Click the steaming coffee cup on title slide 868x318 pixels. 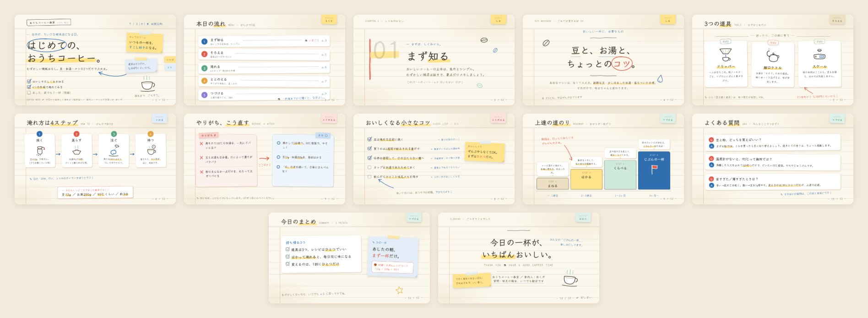coord(148,84)
